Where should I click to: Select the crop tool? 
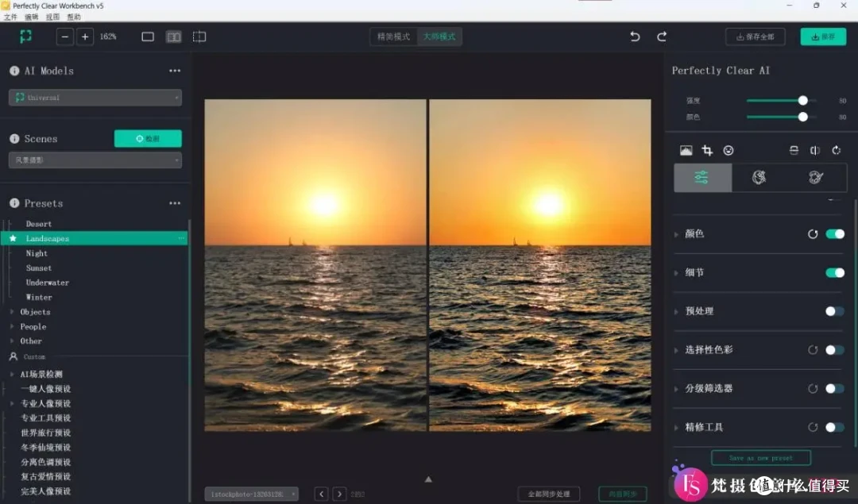pos(707,150)
